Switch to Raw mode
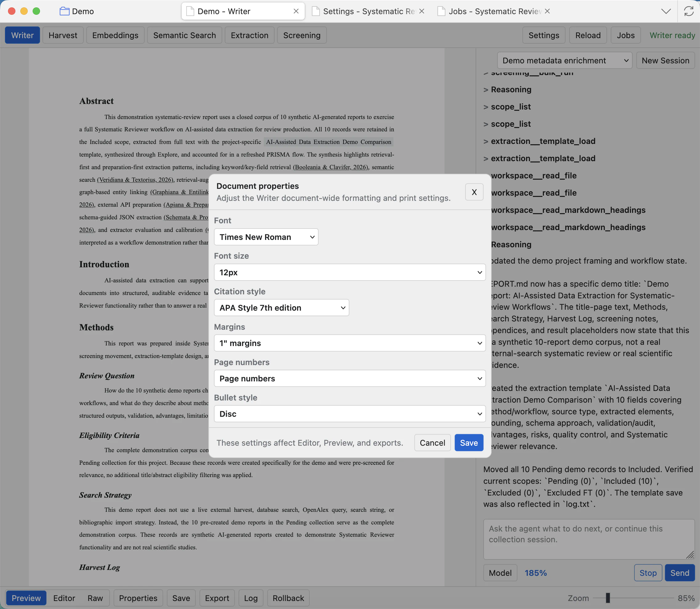This screenshot has width=700, height=609. point(95,598)
